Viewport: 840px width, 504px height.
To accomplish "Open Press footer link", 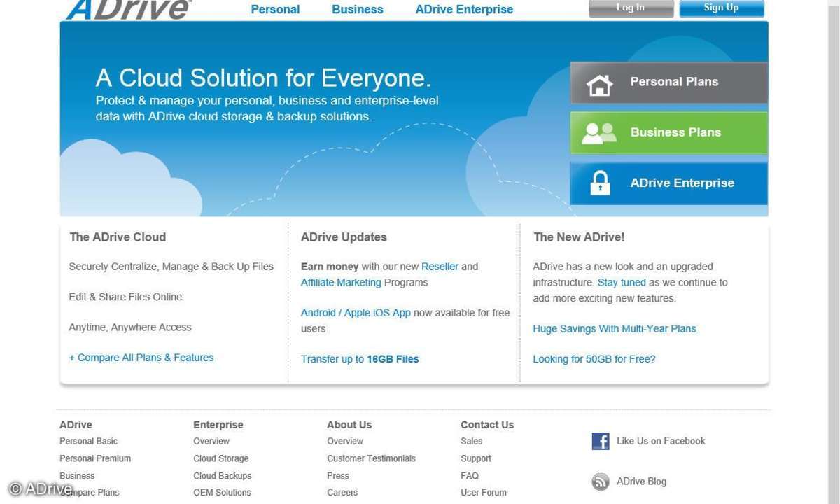I will coord(338,476).
